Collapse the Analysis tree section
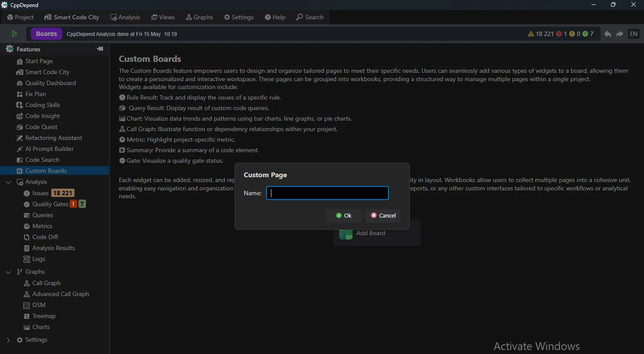The width and height of the screenshot is (644, 354). click(8, 182)
